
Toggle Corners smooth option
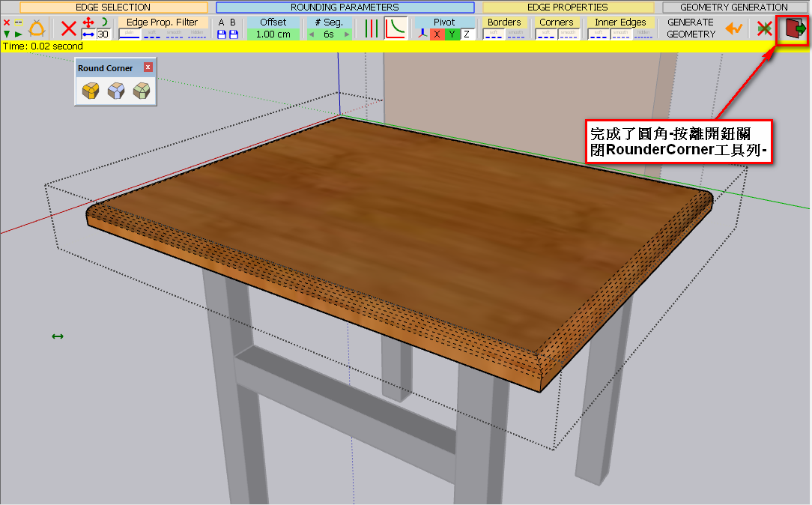click(568, 34)
